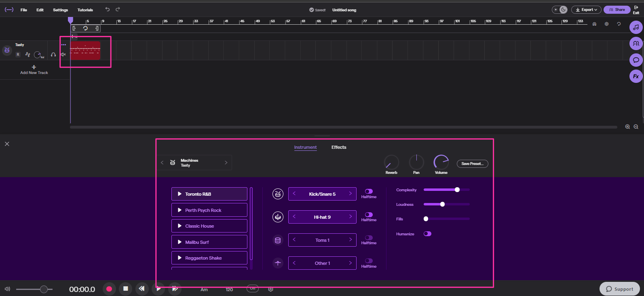Click the cycle icon right of timeline gear
Screen dimensions: 644x296
pos(619,24)
